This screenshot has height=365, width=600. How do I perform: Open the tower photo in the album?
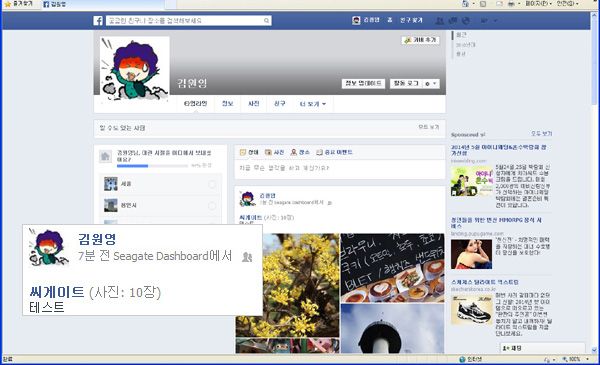tap(392, 329)
